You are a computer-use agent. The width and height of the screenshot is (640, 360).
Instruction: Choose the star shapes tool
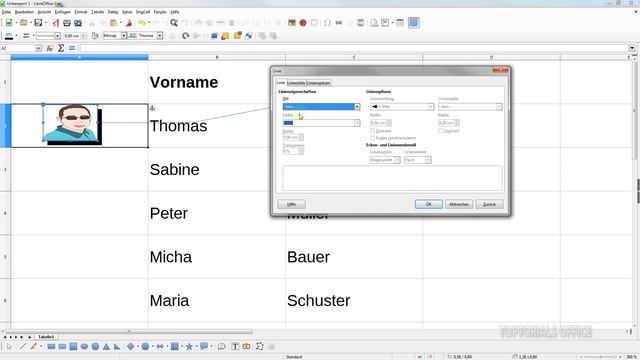pos(189,347)
